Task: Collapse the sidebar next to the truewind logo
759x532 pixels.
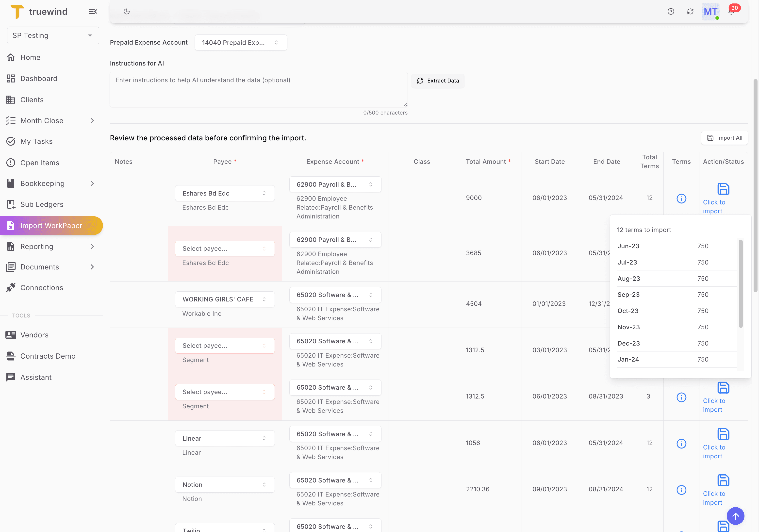Action: pos(93,11)
